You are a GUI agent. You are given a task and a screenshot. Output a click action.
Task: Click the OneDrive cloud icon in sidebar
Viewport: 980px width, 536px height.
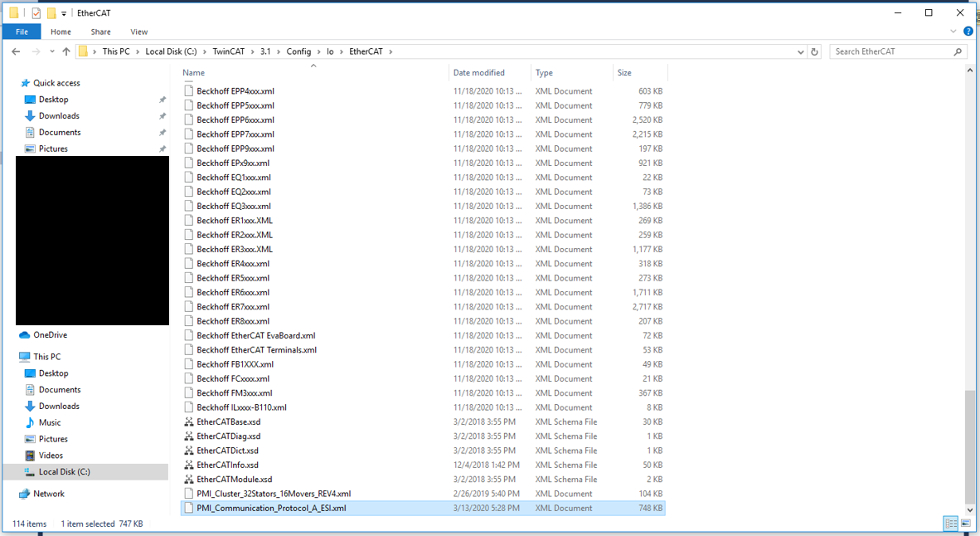25,335
